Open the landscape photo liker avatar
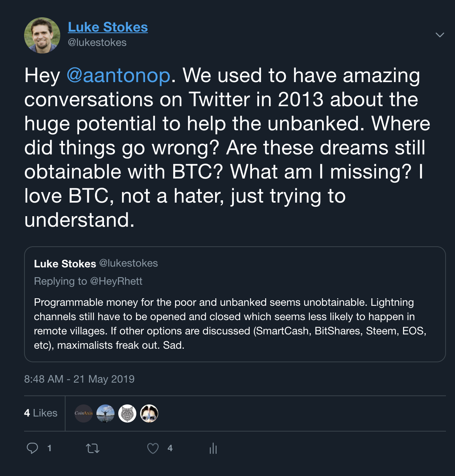The image size is (455, 476). tap(105, 413)
